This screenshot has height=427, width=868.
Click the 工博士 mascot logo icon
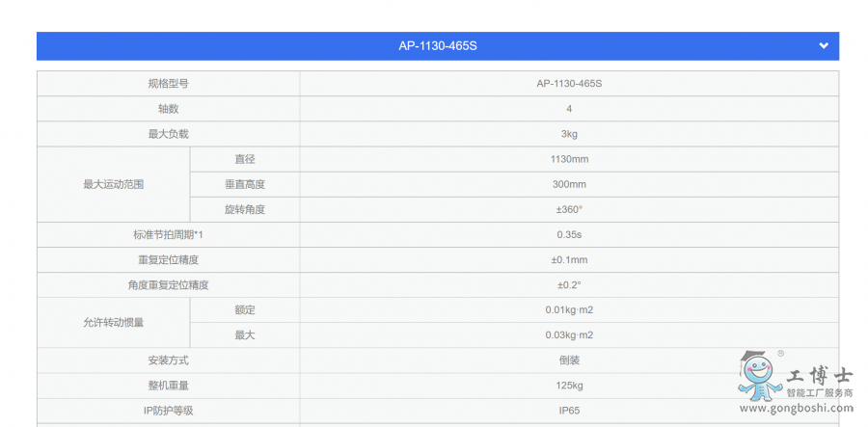pyautogui.click(x=759, y=375)
